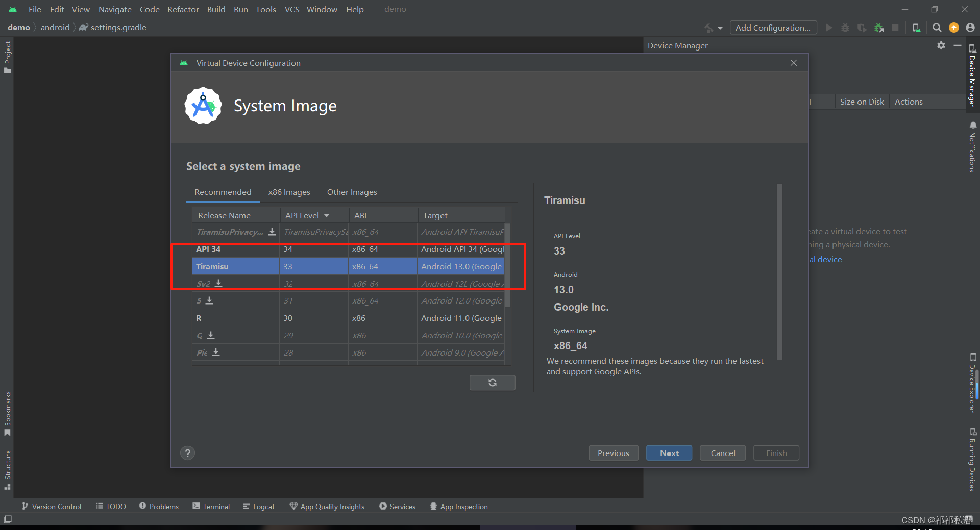980x530 pixels.
Task: Switch to the x86 Images tab
Action: pyautogui.click(x=289, y=192)
